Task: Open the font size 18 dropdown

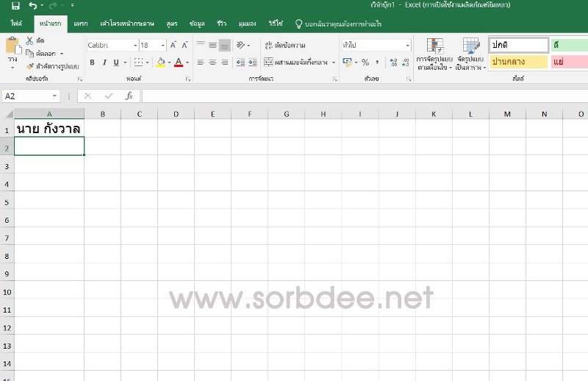Action: (163, 46)
